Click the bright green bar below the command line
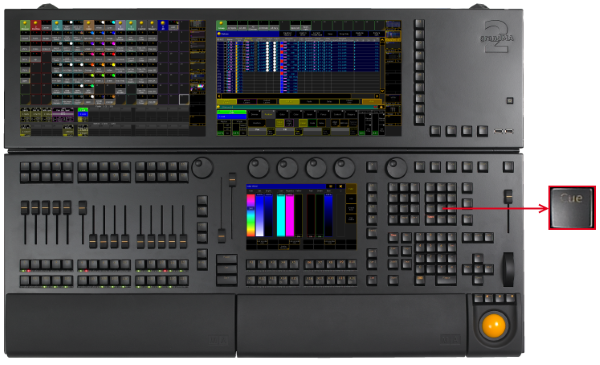The image size is (600, 365). pos(232,112)
